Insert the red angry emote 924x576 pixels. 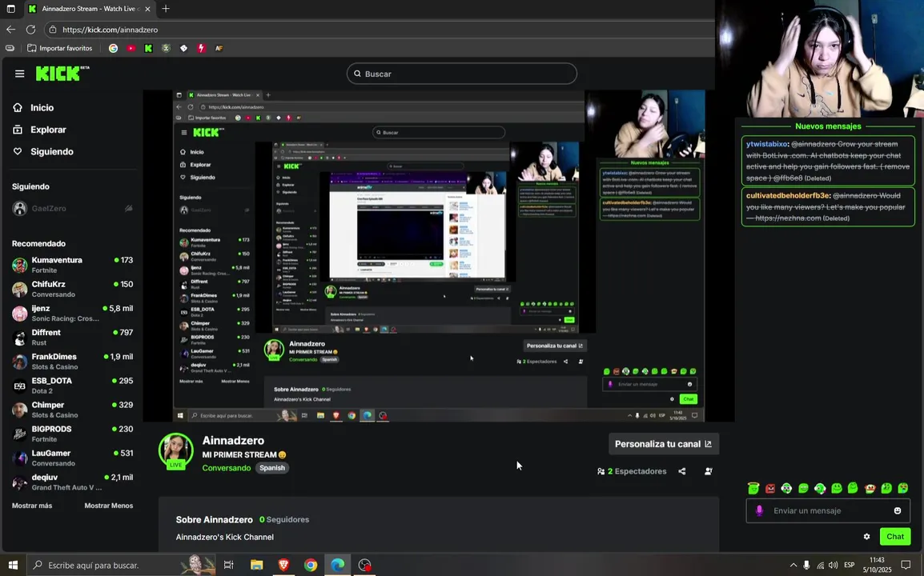click(769, 488)
